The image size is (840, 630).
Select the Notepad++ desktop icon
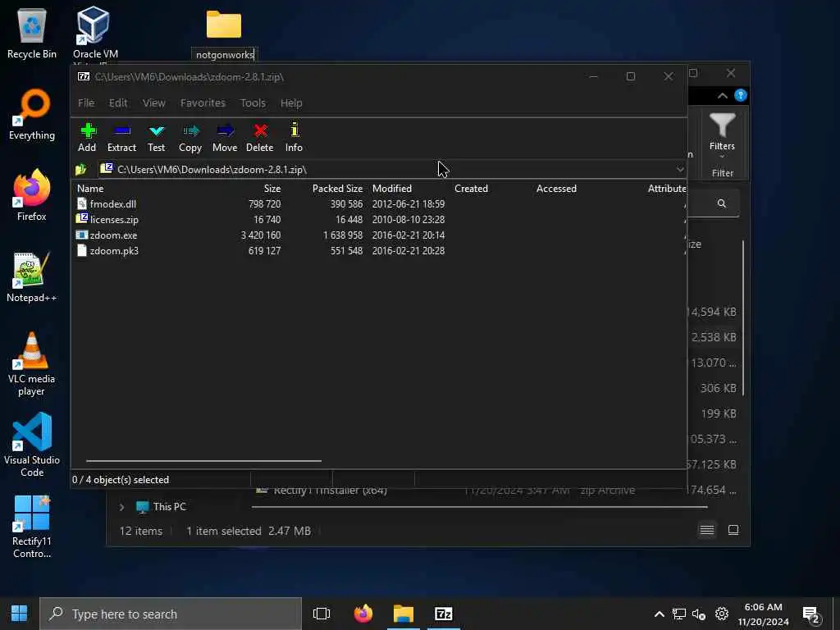32,269
